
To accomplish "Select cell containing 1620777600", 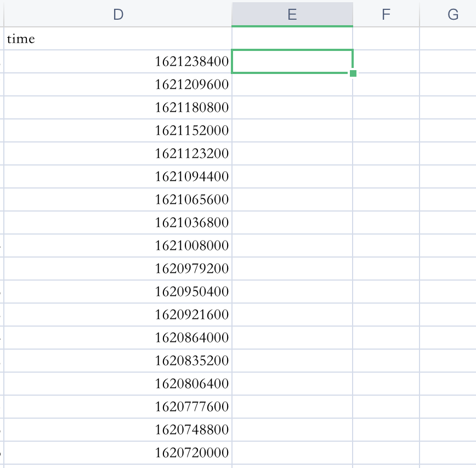I will click(118, 407).
